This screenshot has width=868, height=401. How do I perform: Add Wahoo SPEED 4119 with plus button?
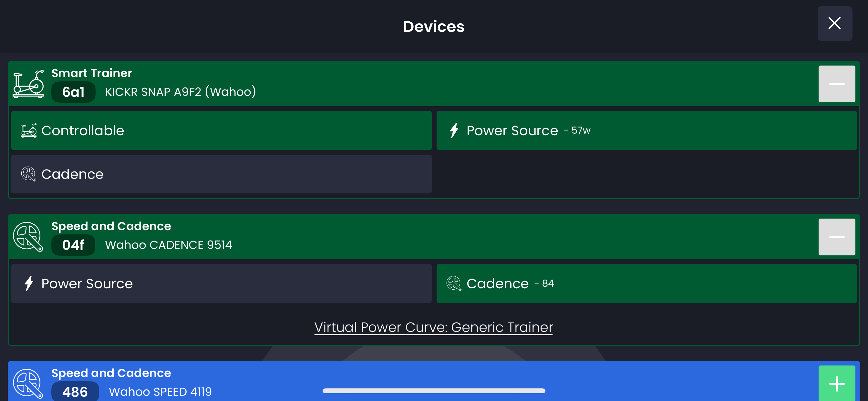coord(836,384)
